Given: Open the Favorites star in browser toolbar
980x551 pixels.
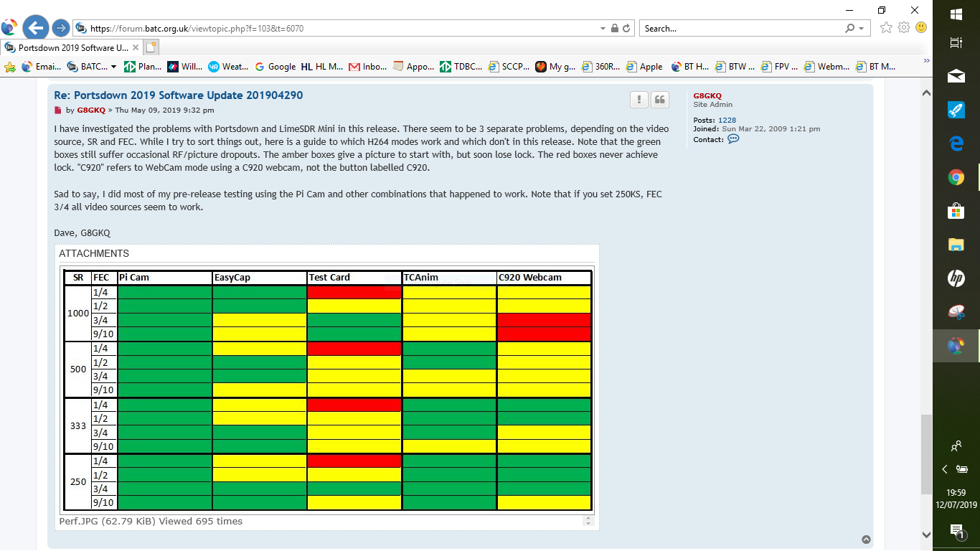Looking at the screenshot, I should pos(887,28).
